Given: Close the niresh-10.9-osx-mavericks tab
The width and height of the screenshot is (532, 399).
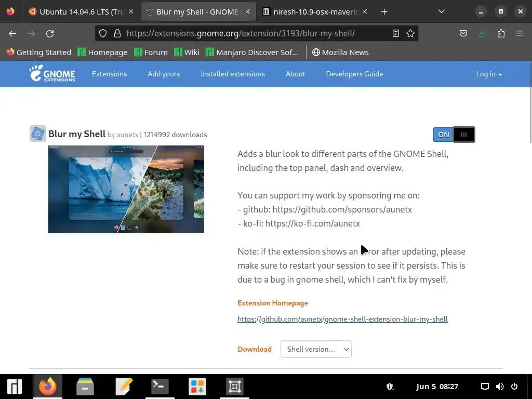Looking at the screenshot, I should (x=365, y=11).
